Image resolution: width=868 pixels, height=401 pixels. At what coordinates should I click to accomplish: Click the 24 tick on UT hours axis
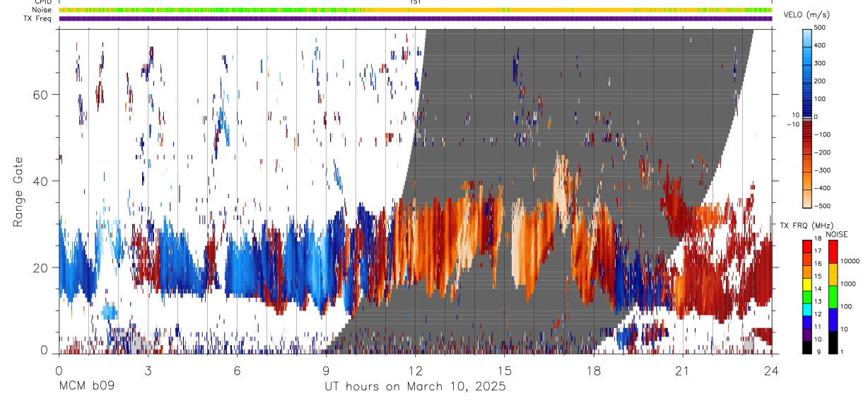pos(771,370)
